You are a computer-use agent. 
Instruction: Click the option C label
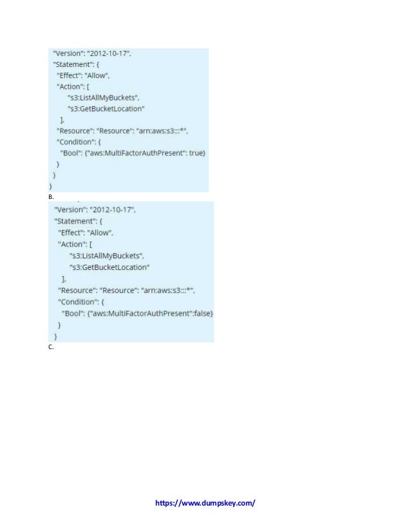51,347
